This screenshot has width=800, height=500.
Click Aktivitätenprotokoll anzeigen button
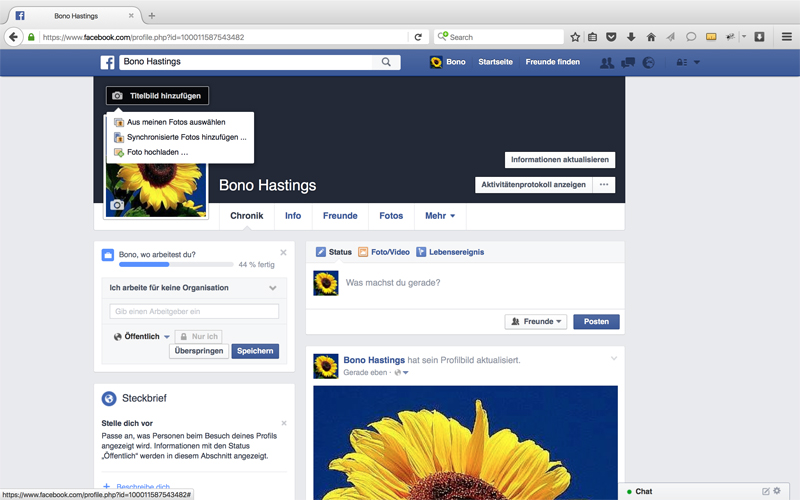534,185
